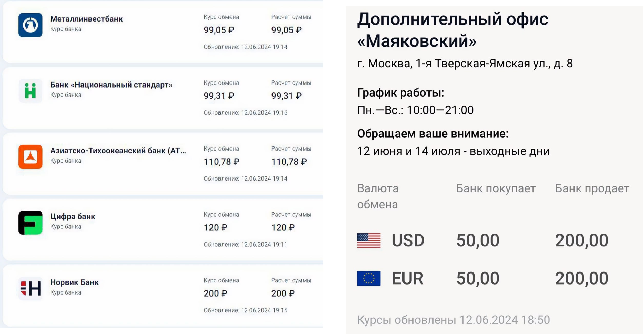Click Цифра банк exchange rate 120 ₽

(215, 228)
